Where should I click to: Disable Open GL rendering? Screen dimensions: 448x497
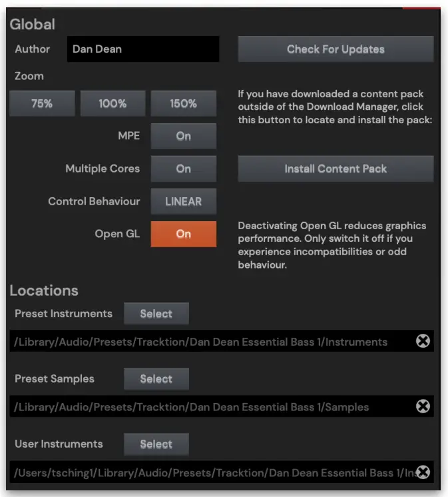tap(183, 234)
